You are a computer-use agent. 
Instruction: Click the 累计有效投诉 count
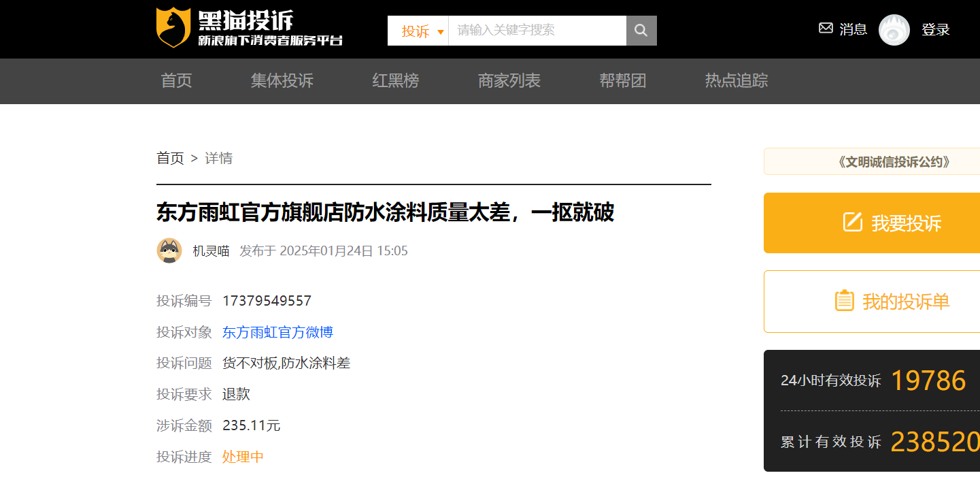pyautogui.click(x=935, y=442)
